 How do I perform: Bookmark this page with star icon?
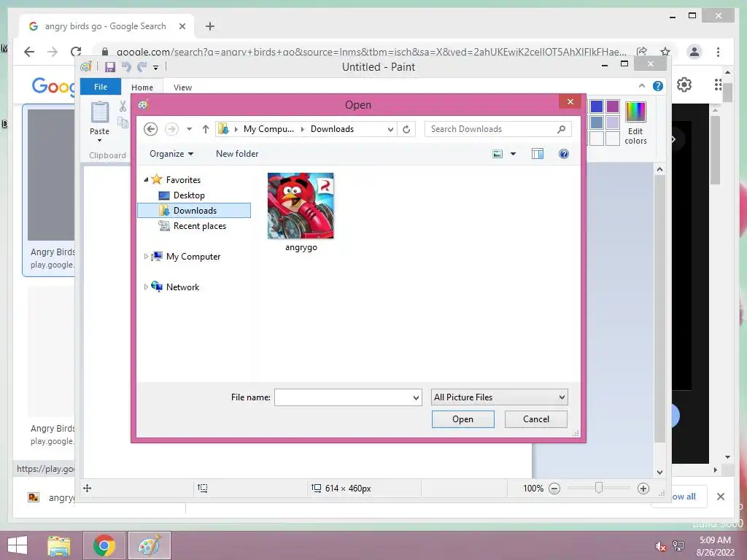pyautogui.click(x=665, y=52)
